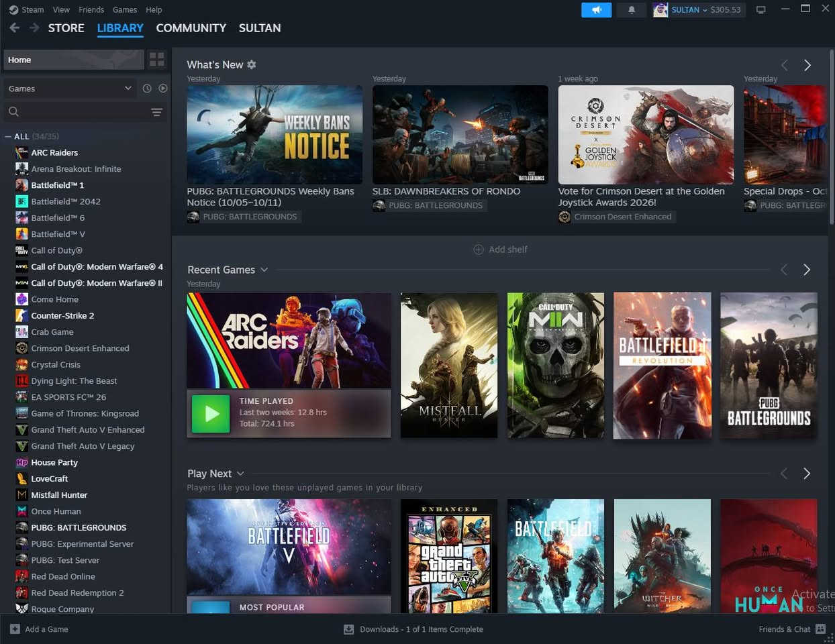The width and height of the screenshot is (835, 644).
Task: Open the COMMUNITY tab
Action: pos(191,28)
